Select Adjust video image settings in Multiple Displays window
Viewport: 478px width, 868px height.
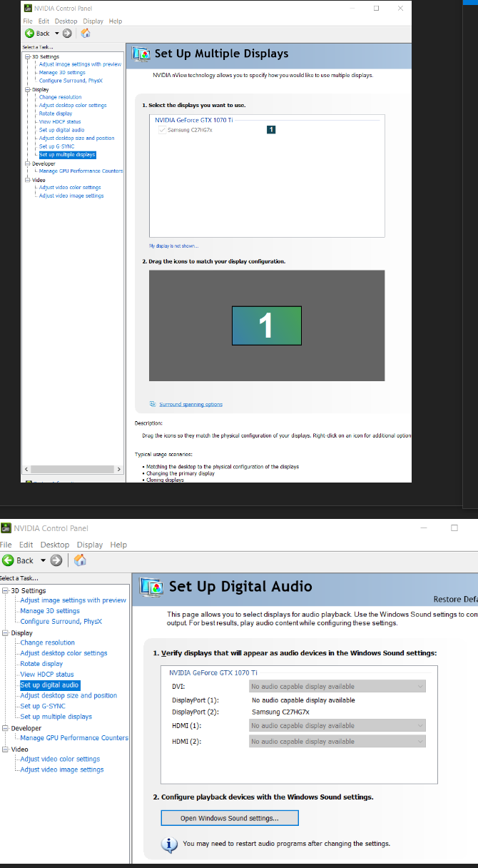coord(71,196)
